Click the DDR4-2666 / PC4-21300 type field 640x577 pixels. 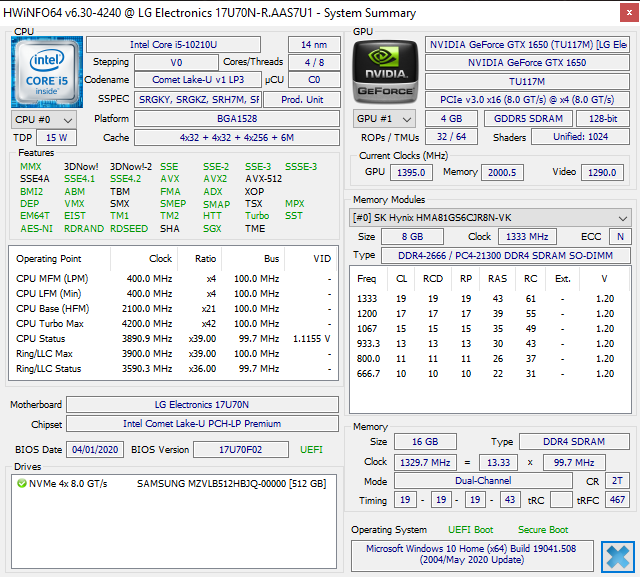pyautogui.click(x=506, y=256)
